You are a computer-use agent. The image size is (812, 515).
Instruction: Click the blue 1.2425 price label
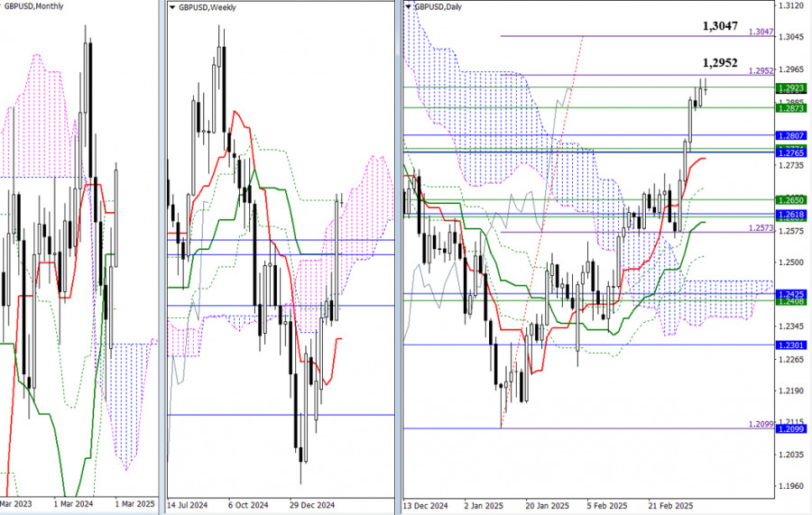(x=790, y=294)
